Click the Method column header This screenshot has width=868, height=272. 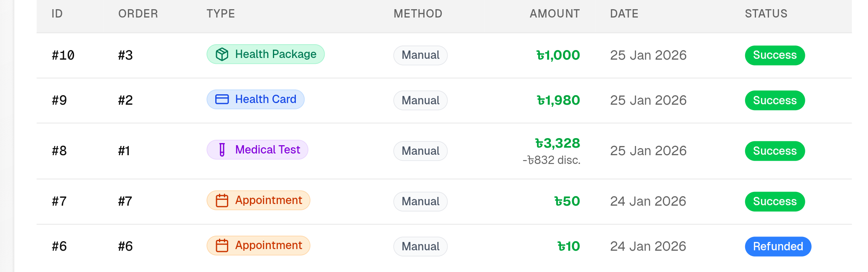click(418, 14)
